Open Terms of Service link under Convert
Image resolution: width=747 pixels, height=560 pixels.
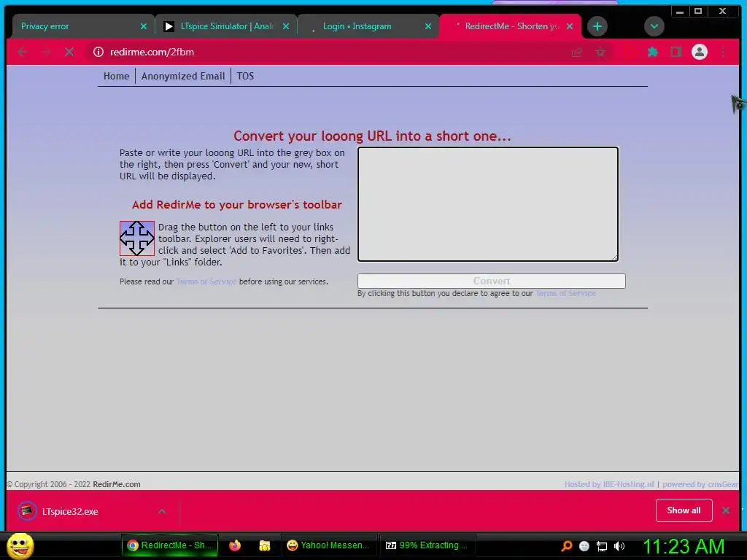[565, 293]
